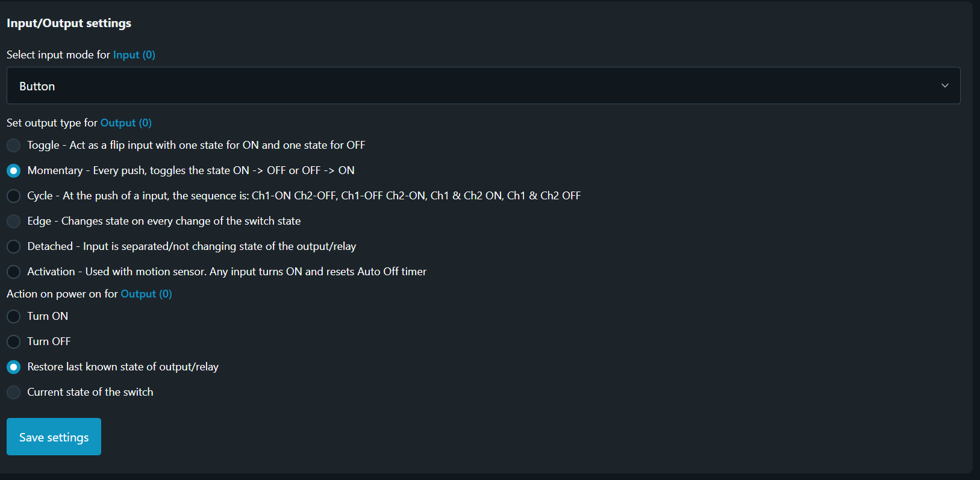Select Current state of the switch option
This screenshot has width=980, height=480.
pos(13,392)
